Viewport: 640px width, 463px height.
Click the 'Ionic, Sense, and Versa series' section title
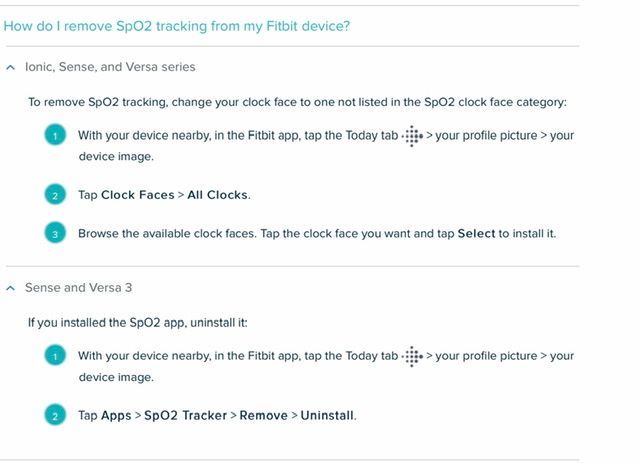[110, 67]
